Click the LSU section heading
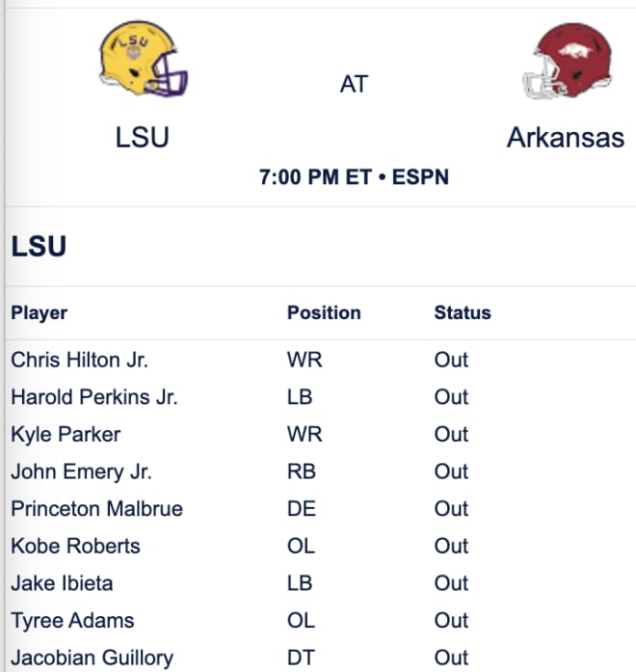 [39, 247]
